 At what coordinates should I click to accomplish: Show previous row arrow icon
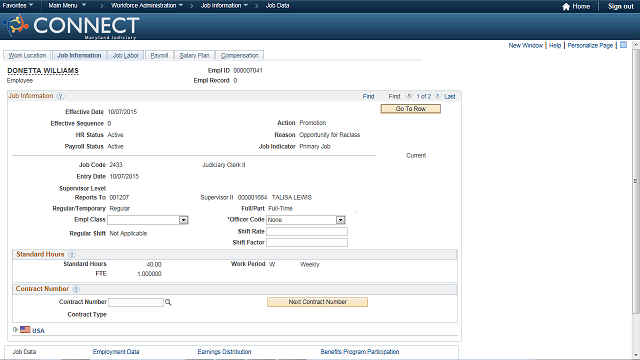click(409, 96)
